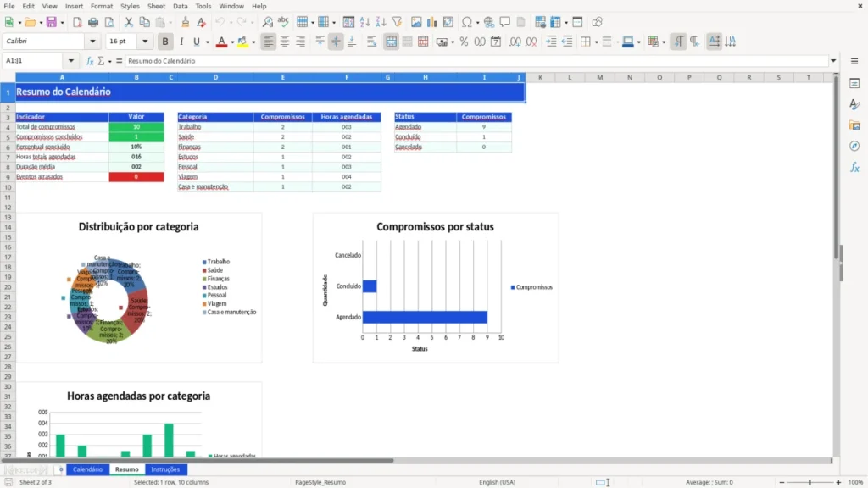This screenshot has width=868, height=488.
Task: Insert an image
Action: [x=416, y=22]
